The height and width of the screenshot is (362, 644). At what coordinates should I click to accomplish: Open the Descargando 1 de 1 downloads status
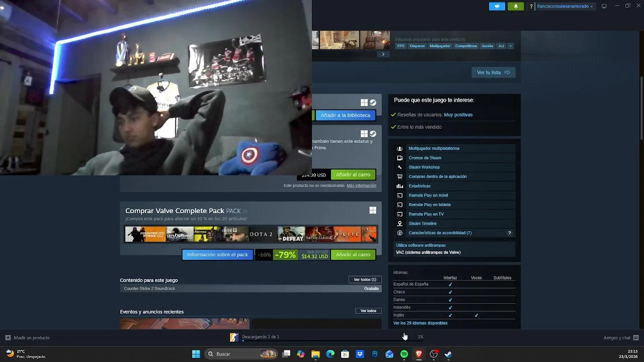coord(261,337)
